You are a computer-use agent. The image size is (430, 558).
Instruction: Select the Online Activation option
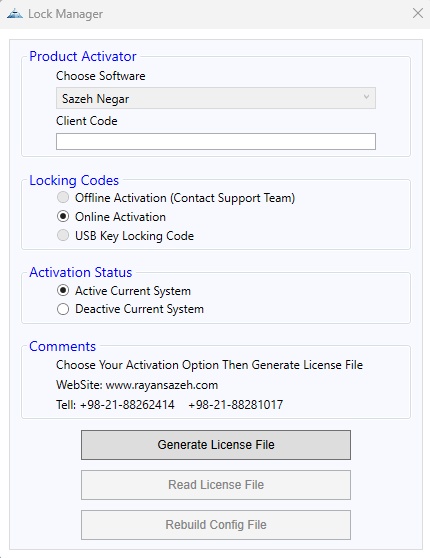pyautogui.click(x=63, y=216)
